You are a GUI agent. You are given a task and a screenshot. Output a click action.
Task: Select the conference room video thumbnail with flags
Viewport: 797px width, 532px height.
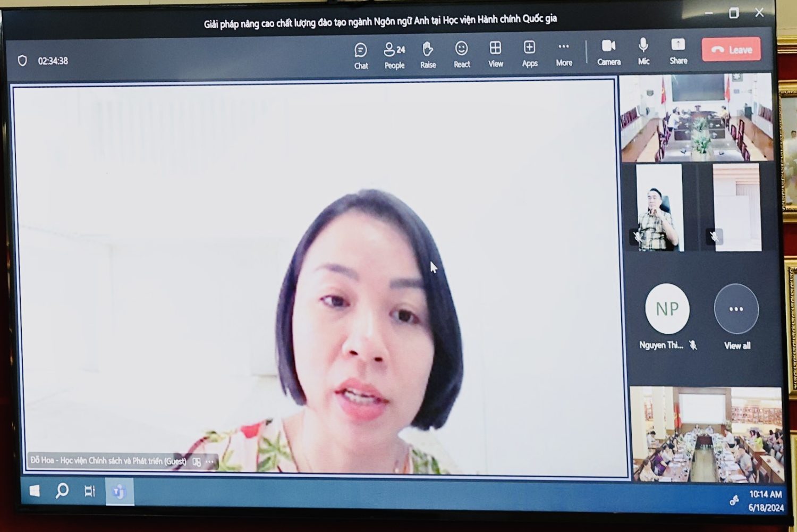(696, 117)
